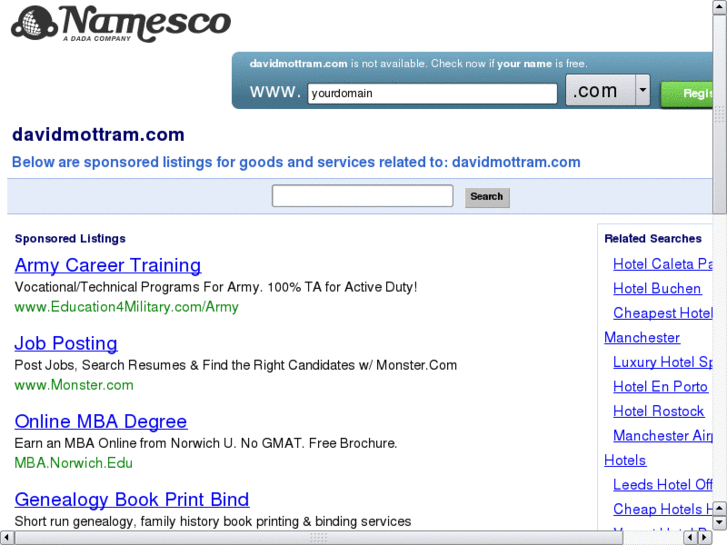Screen dimensions: 727x545
Task: Open Hotel Buchen related search
Action: click(x=657, y=289)
